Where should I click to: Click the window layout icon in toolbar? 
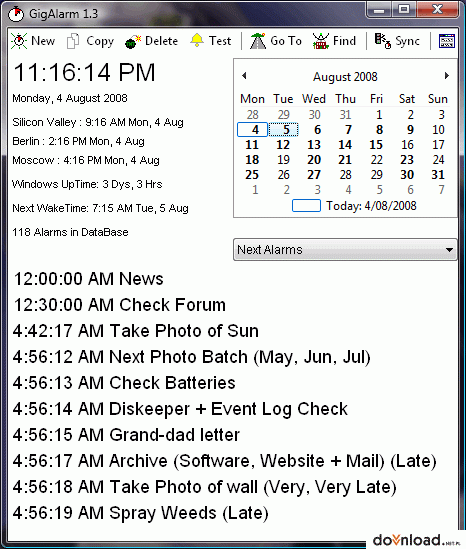[x=447, y=41]
